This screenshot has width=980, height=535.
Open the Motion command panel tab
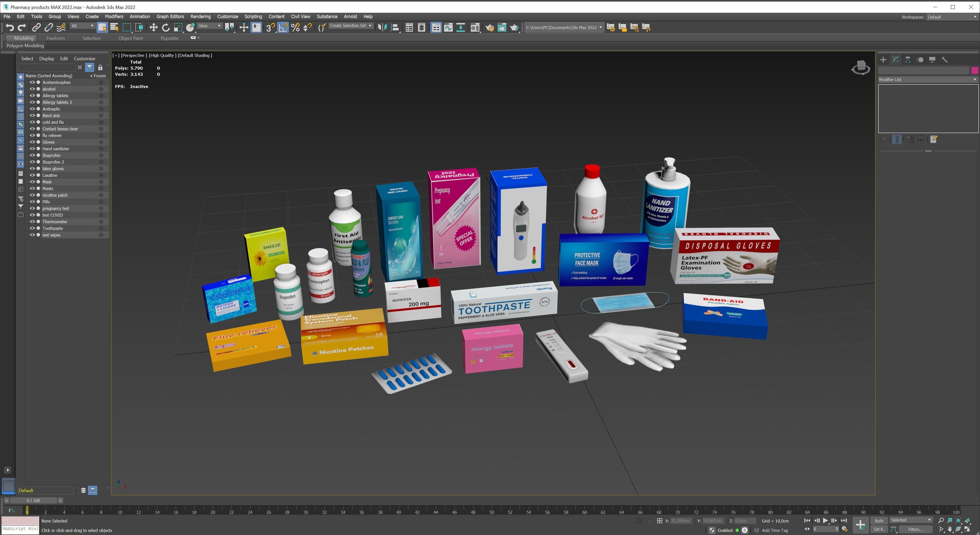(x=920, y=60)
